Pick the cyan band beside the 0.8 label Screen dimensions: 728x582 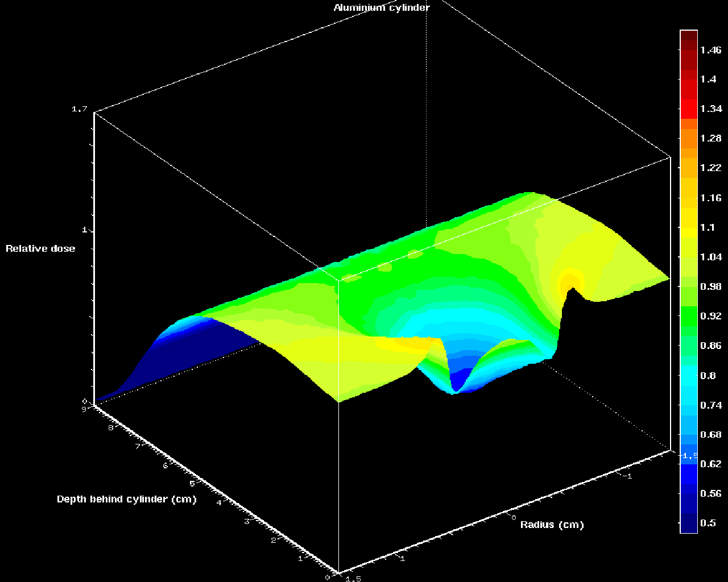pos(689,375)
